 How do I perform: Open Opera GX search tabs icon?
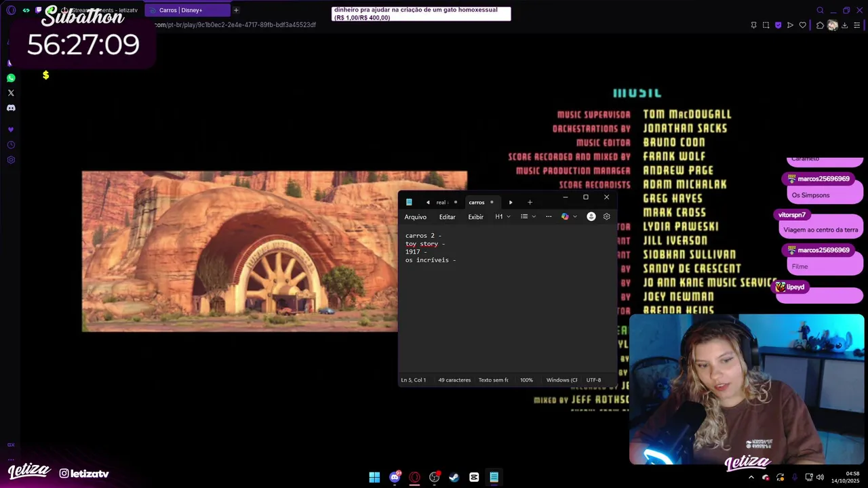pos(820,10)
